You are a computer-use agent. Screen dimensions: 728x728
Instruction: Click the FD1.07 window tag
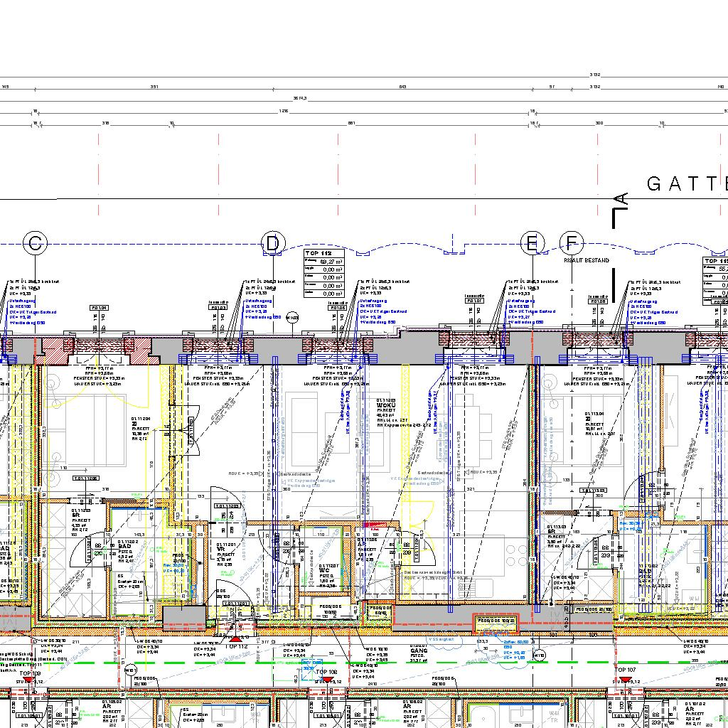tap(474, 301)
